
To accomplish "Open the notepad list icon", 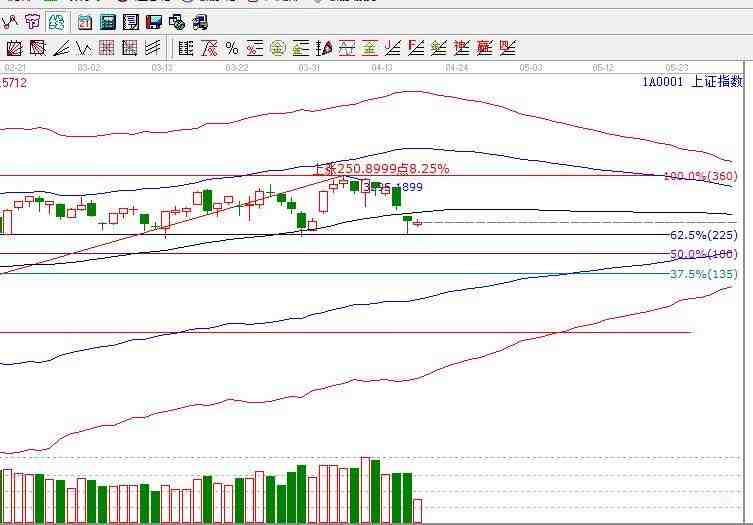I will (x=131, y=22).
